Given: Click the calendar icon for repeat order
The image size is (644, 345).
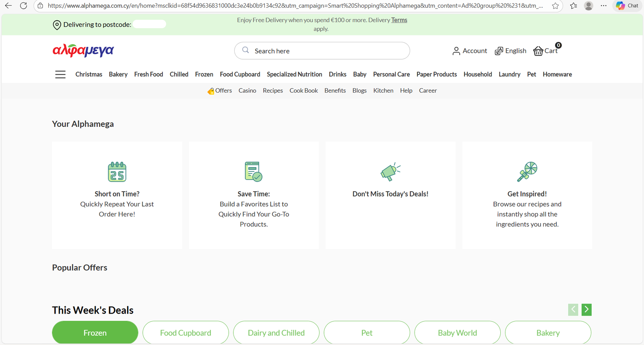Looking at the screenshot, I should [x=117, y=172].
